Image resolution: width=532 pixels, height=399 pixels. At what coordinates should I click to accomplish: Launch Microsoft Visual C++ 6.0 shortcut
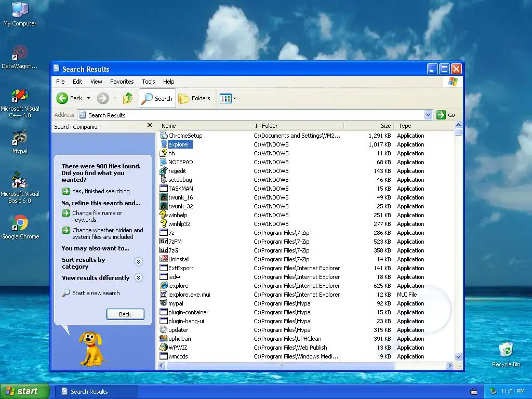(20, 103)
